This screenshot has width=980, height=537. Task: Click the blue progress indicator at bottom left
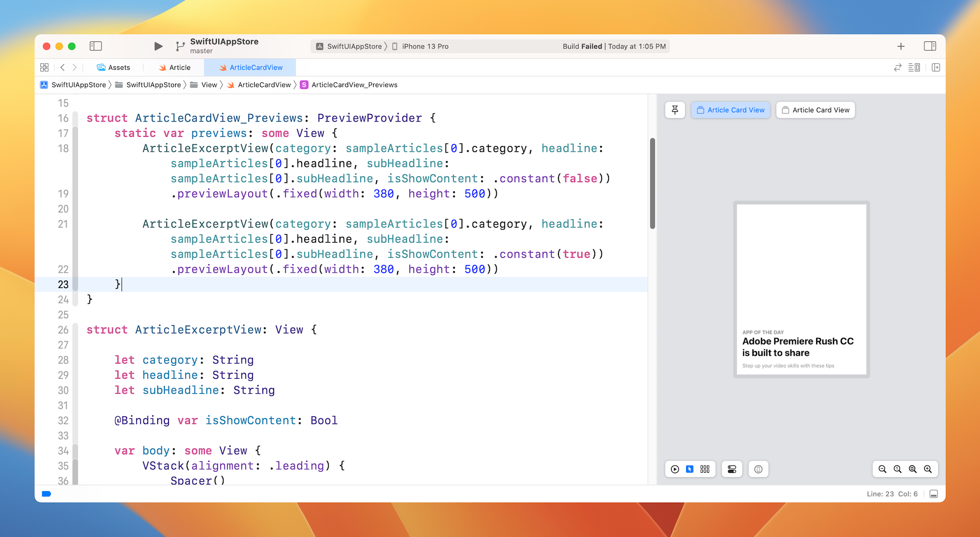point(46,494)
